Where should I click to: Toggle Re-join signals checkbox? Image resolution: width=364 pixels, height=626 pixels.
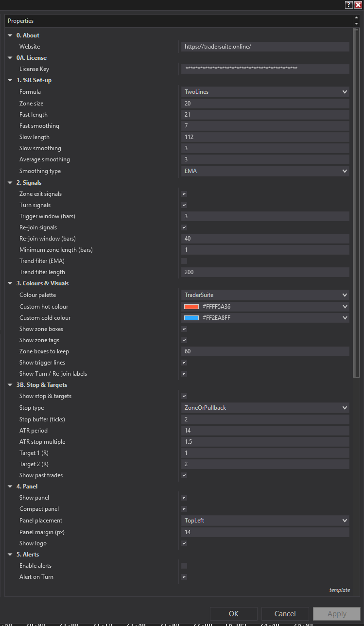(184, 227)
